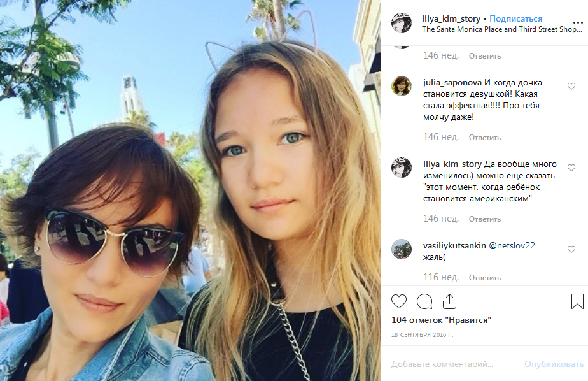
Task: Reply to julia_saponova's comment
Action: click(x=484, y=138)
